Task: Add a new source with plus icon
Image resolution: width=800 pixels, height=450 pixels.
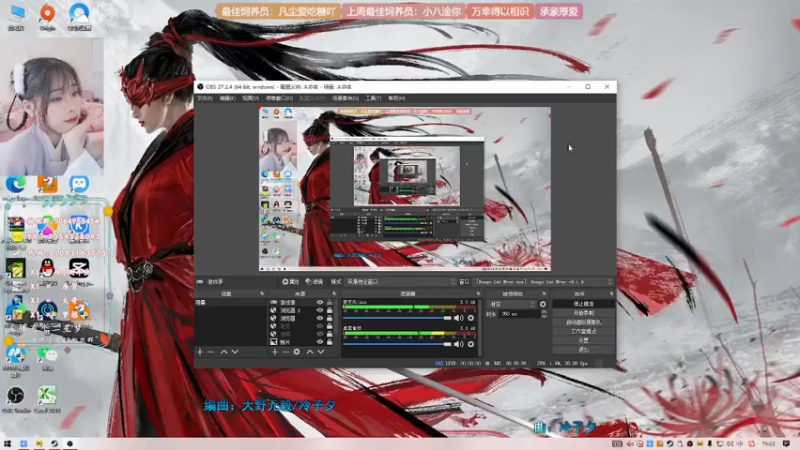Action: click(275, 352)
